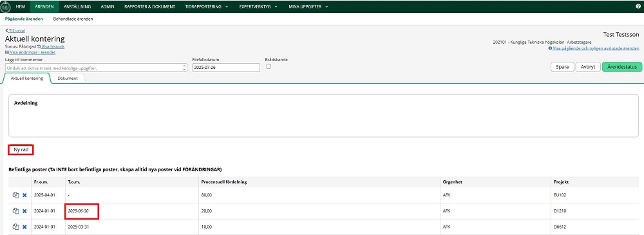Open the Anställning menu item
Image resolution: width=644 pixels, height=235 pixels.
[x=77, y=6]
